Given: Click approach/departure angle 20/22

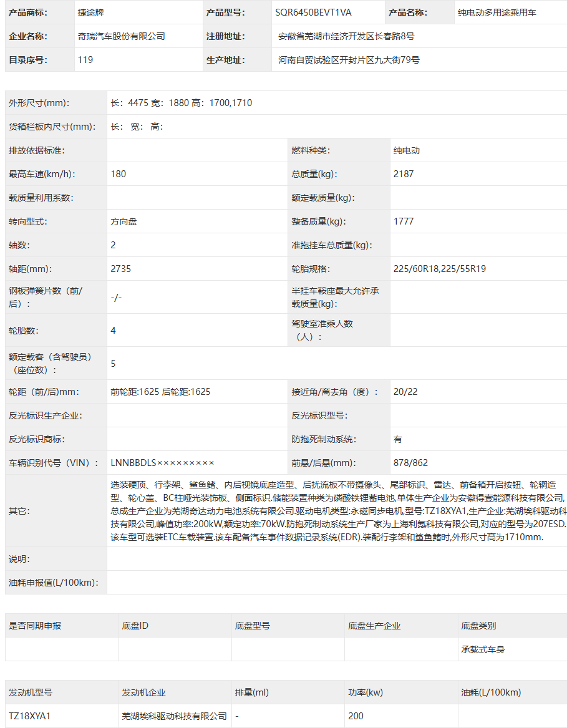Looking at the screenshot, I should coord(405,392).
